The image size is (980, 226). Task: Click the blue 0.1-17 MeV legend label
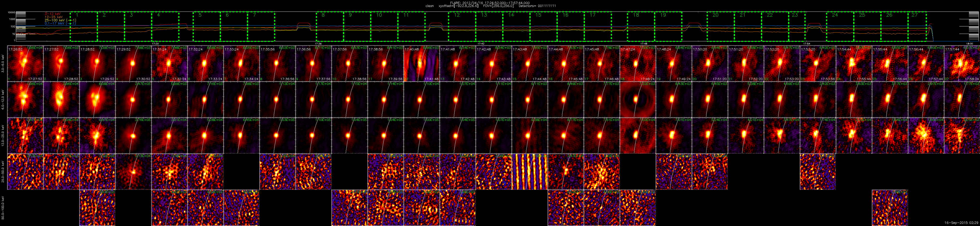(x=60, y=23)
